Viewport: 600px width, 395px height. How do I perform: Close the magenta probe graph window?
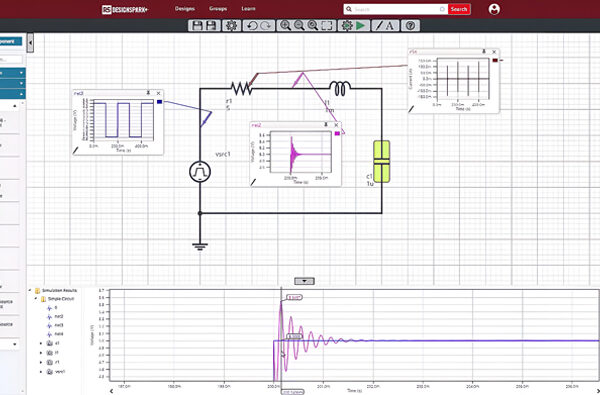point(336,125)
